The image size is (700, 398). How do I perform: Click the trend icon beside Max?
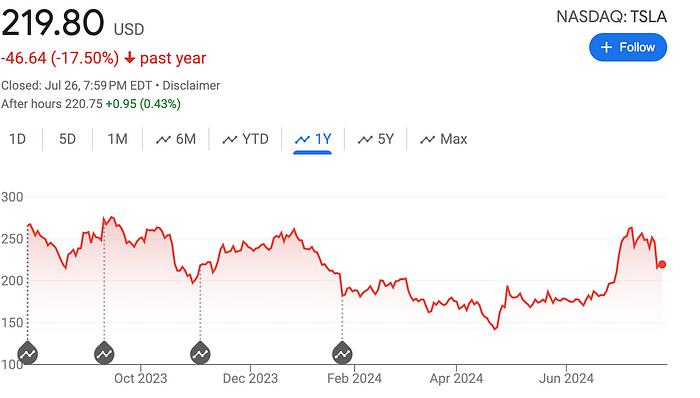tap(427, 140)
